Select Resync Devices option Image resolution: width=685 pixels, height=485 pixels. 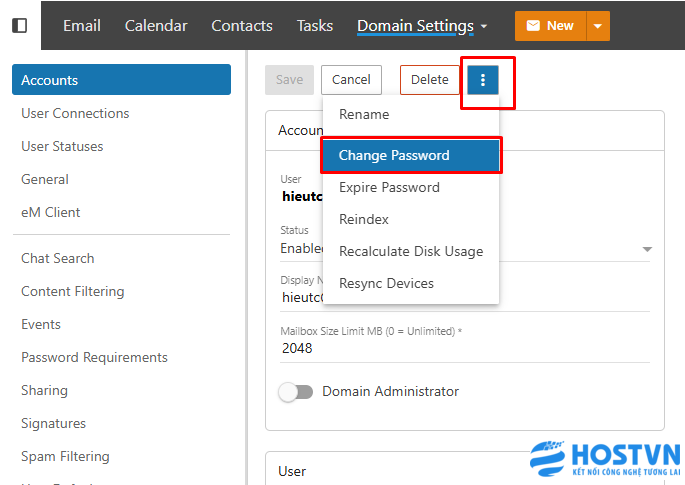[386, 283]
